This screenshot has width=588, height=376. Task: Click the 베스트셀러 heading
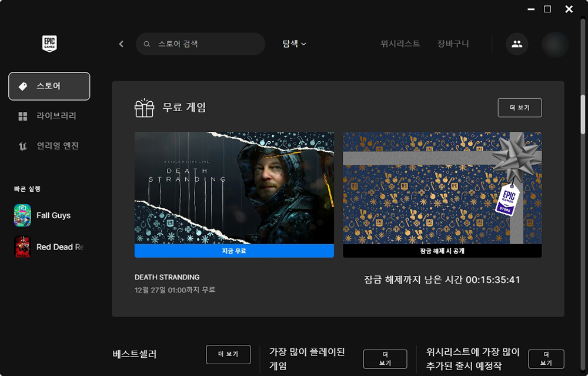pos(134,354)
